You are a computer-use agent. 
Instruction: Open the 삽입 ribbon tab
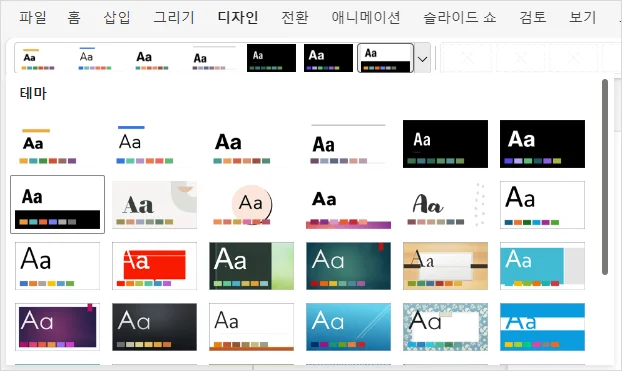[117, 17]
